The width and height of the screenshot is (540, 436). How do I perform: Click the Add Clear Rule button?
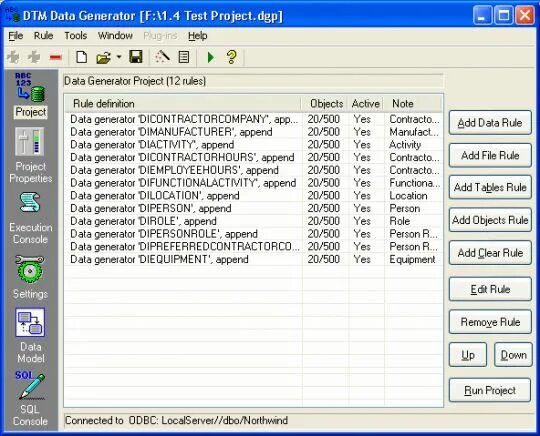490,253
